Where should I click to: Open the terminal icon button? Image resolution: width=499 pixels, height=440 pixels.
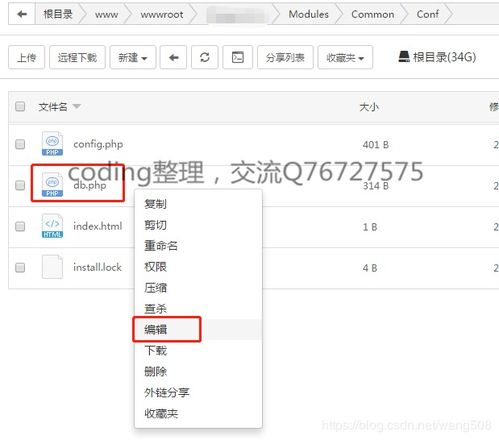pos(237,57)
